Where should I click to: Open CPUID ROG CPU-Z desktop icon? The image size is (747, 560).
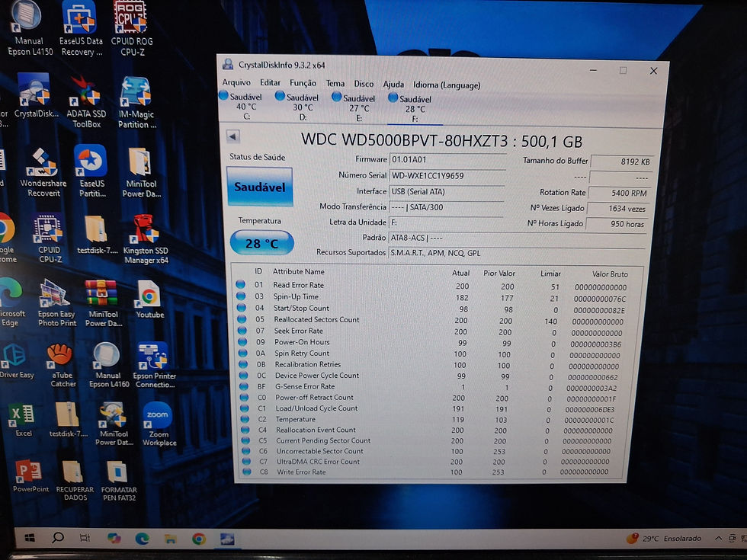[x=132, y=29]
